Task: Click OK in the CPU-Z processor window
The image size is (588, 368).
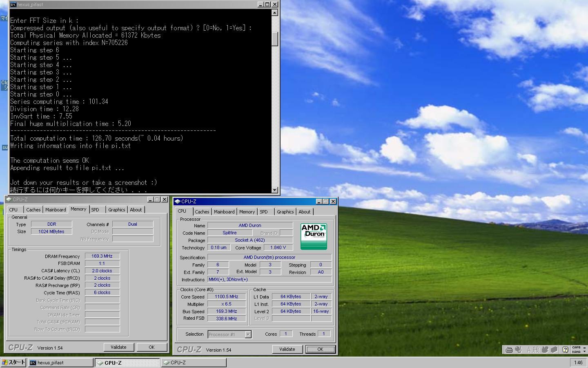Action: (320, 349)
